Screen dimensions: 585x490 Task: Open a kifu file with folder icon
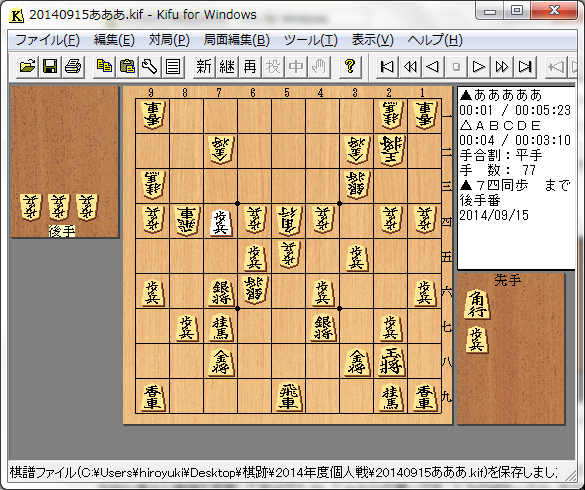pyautogui.click(x=27, y=67)
